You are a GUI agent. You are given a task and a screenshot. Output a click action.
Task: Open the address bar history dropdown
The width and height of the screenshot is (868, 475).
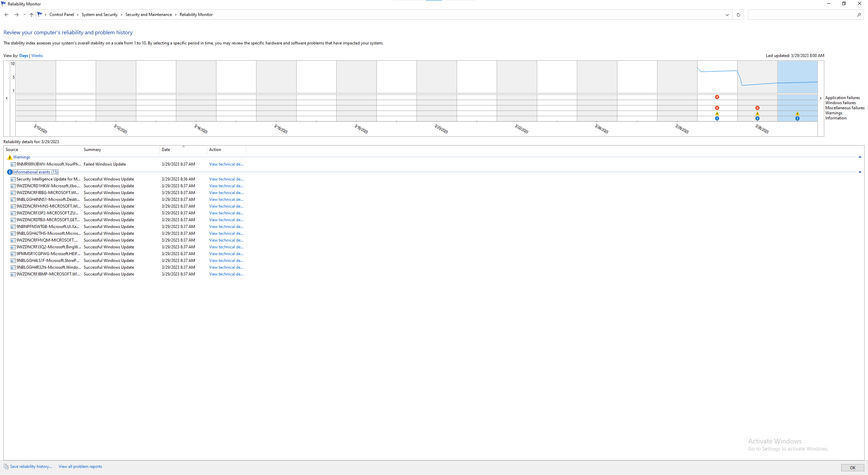click(x=727, y=15)
